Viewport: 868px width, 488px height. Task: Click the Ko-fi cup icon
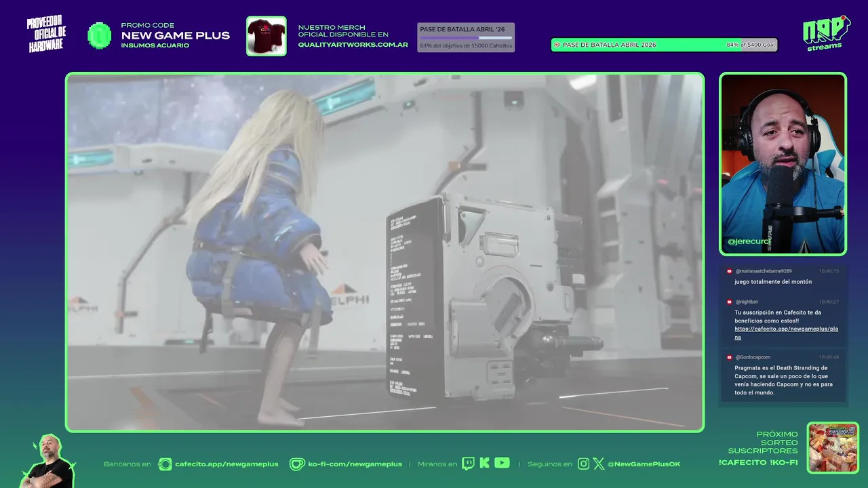click(x=297, y=464)
